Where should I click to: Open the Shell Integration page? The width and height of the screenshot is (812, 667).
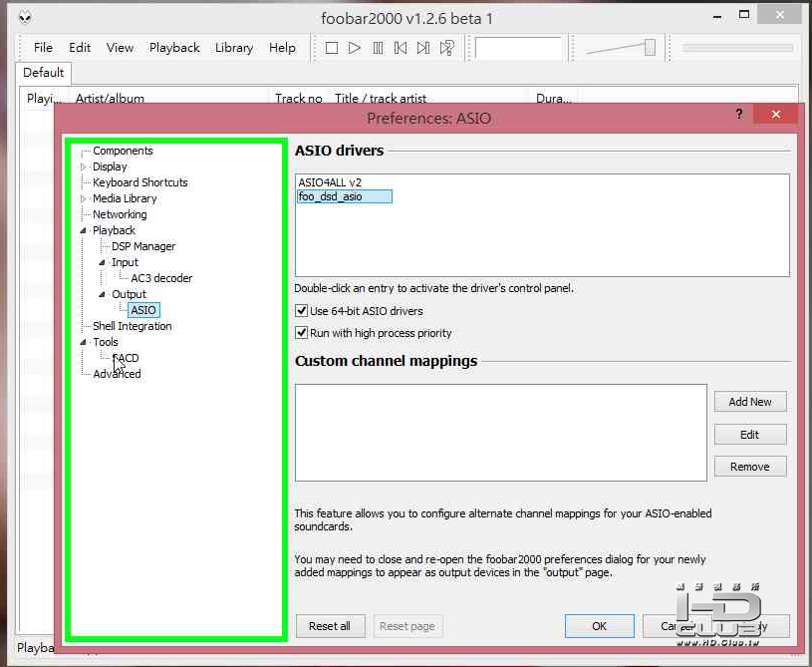tap(133, 326)
